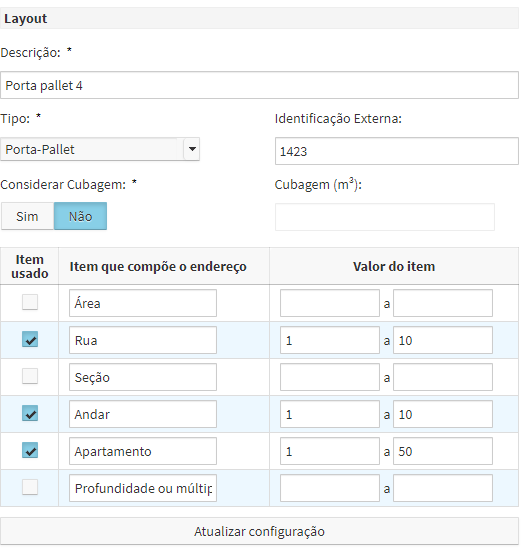Viewport: 522px width, 553px height.
Task: Check the Seção item checkbox
Action: point(30,376)
